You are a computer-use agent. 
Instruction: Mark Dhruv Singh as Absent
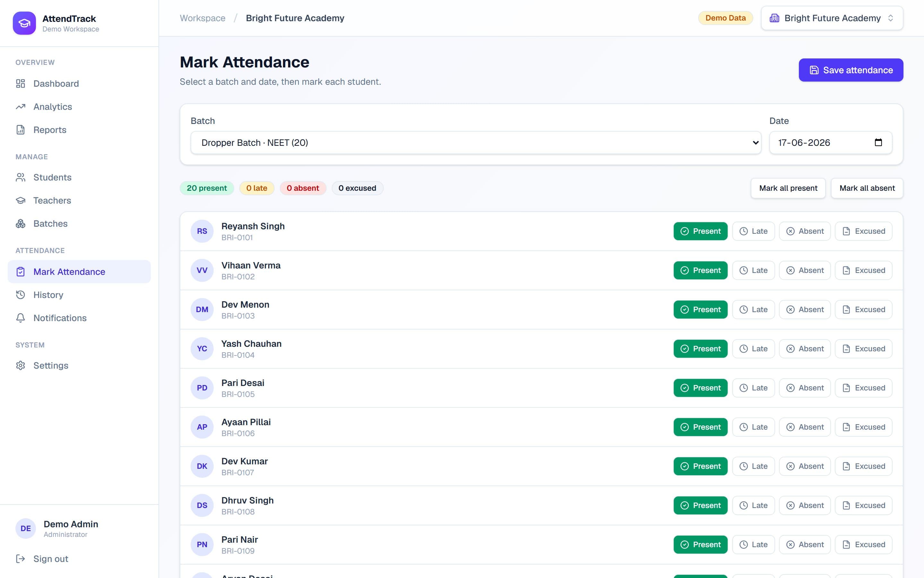click(x=805, y=505)
